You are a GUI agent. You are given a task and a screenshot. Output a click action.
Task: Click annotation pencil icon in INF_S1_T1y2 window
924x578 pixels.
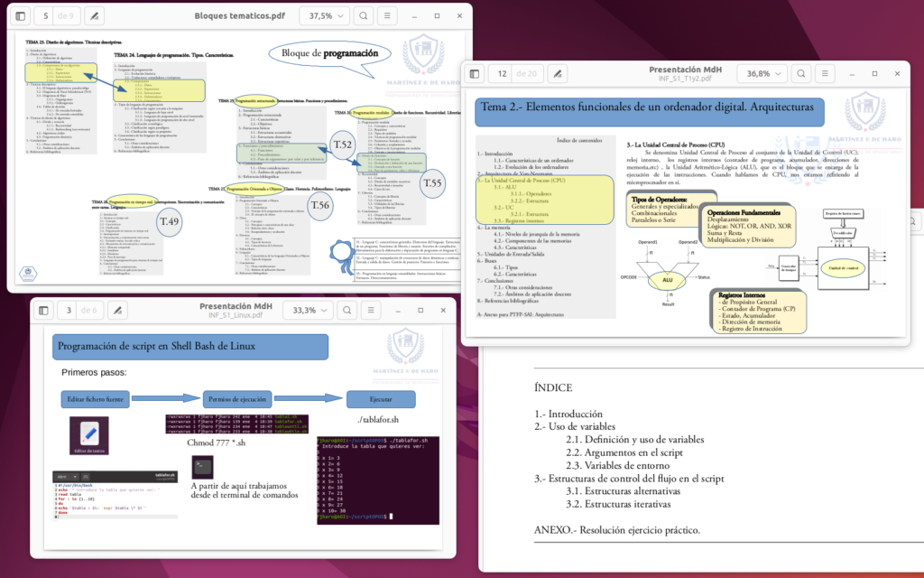[558, 74]
